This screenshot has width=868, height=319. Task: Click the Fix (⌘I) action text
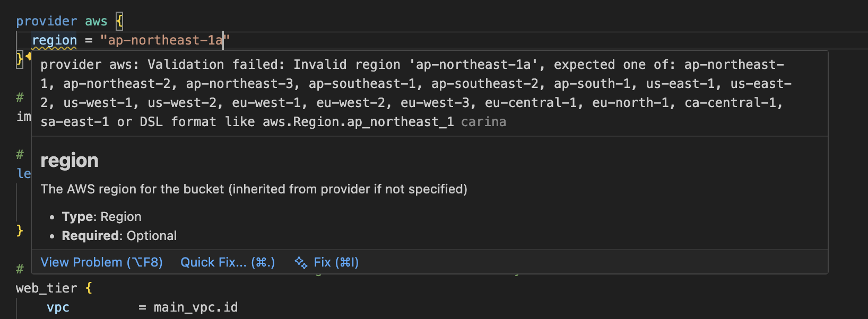336,262
